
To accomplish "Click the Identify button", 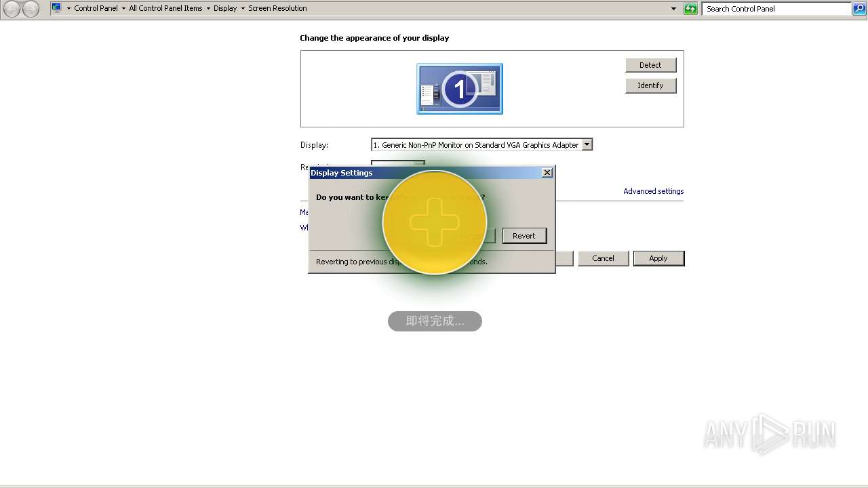I will (650, 85).
